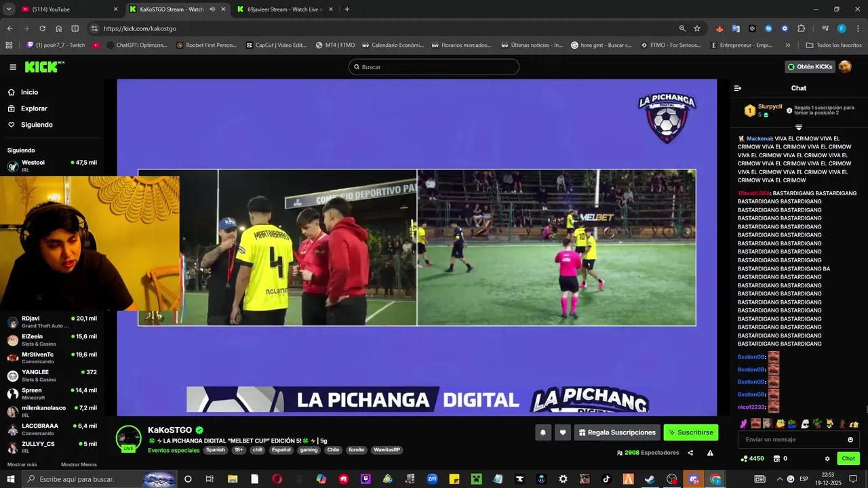
Task: Bookmark this page with the star icon
Action: (697, 28)
